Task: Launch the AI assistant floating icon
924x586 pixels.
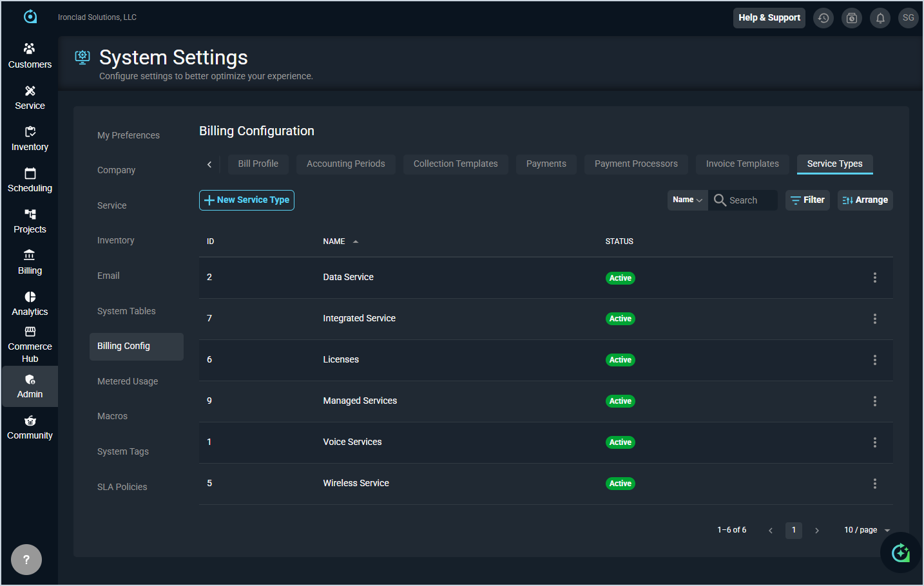Action: click(900, 553)
